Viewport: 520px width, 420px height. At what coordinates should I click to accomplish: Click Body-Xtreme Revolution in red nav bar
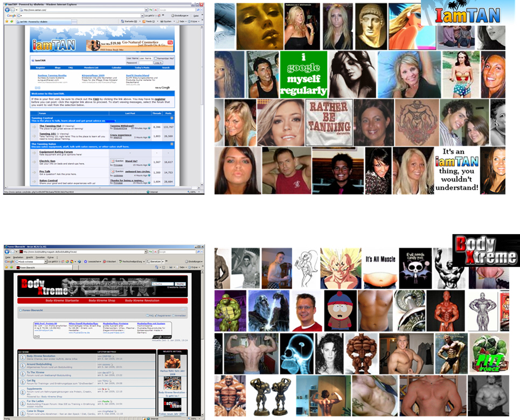tap(142, 300)
